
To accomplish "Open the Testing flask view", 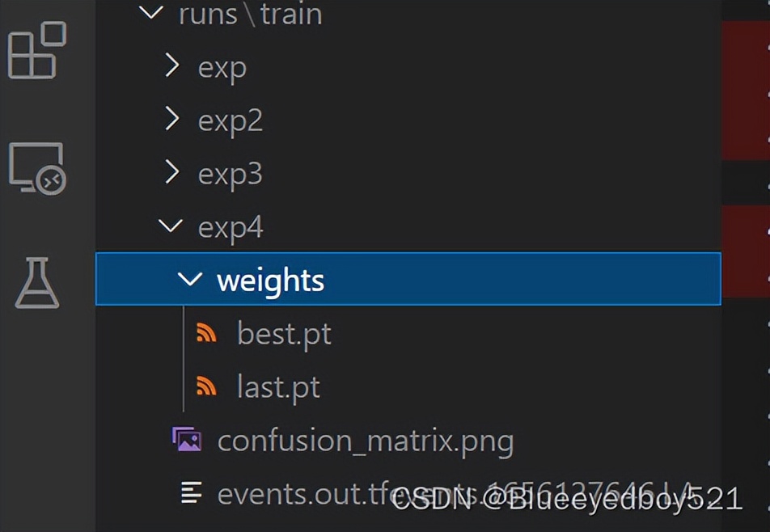I will 36,283.
